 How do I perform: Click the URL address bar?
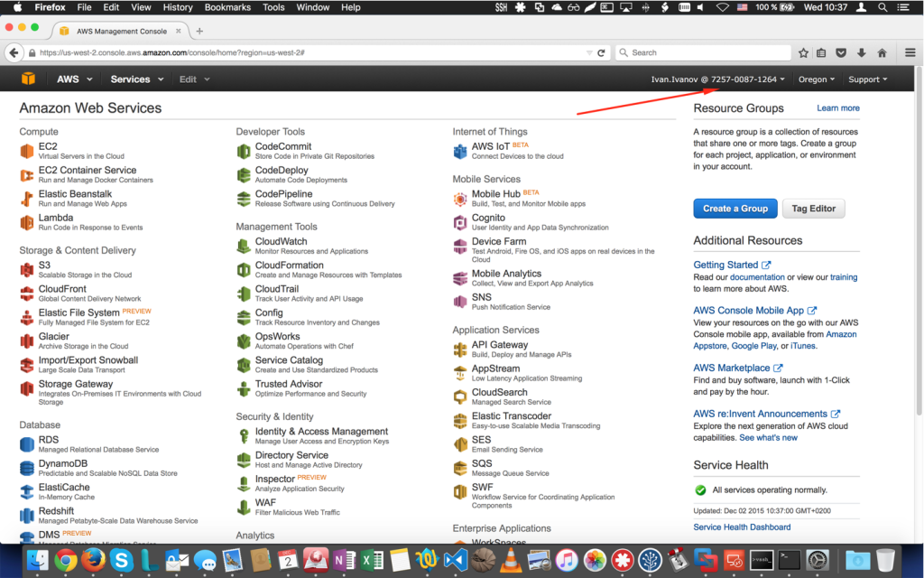pos(307,53)
